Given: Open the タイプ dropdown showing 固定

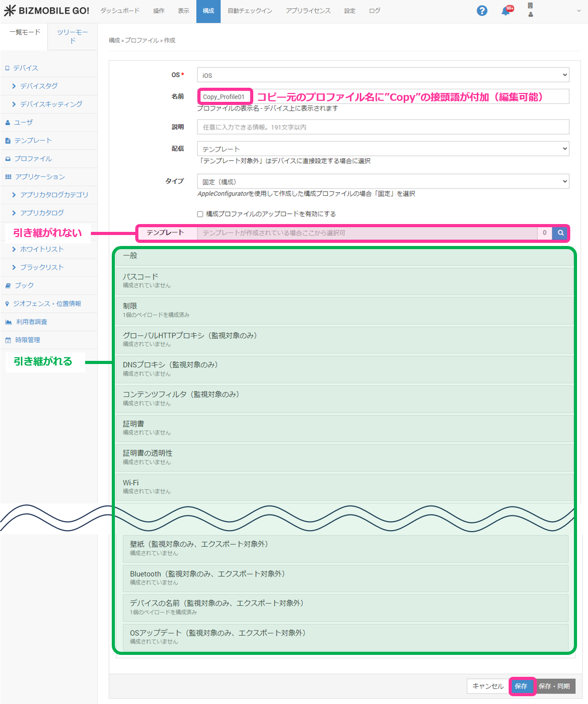Looking at the screenshot, I should (x=383, y=182).
